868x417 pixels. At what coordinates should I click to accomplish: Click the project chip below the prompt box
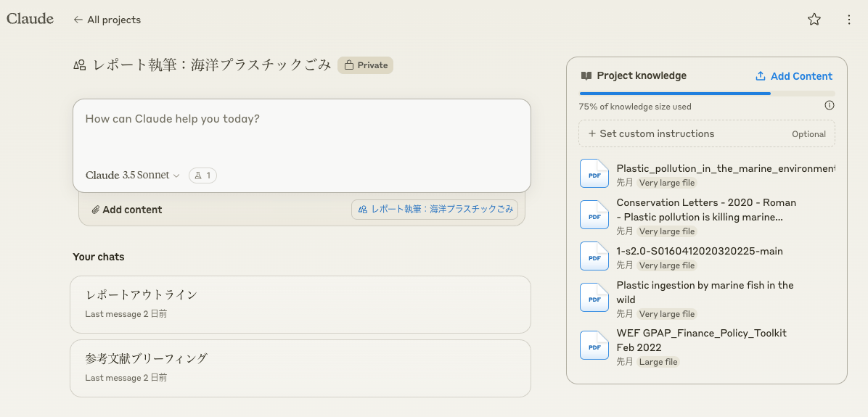click(x=434, y=209)
